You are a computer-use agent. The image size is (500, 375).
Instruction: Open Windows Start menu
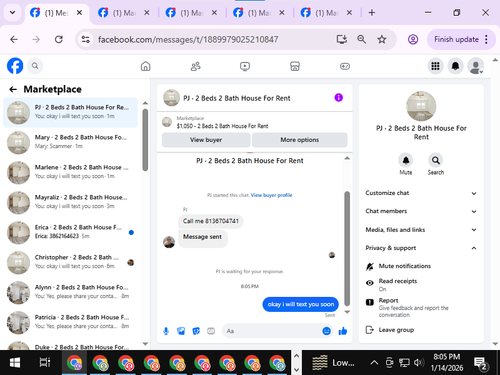coord(15,362)
